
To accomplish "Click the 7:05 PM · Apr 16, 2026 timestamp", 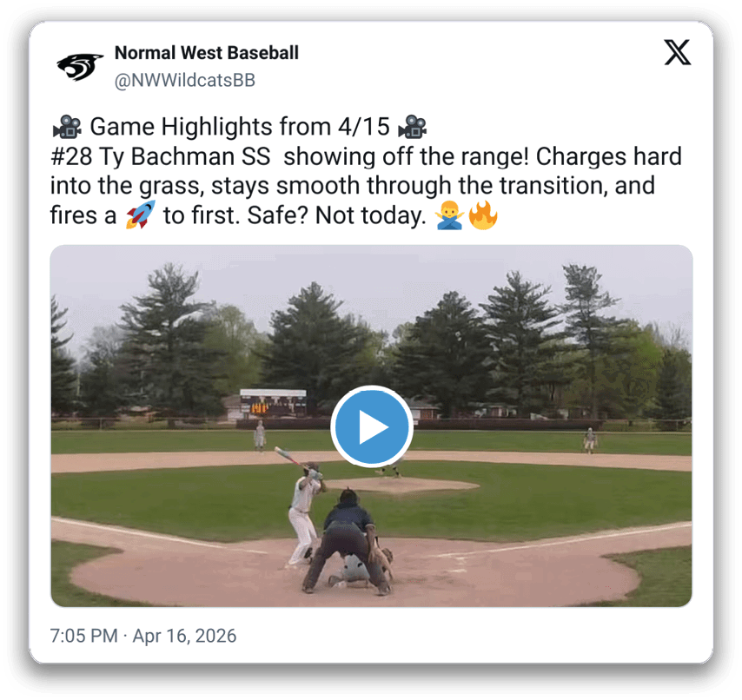I will click(142, 636).
